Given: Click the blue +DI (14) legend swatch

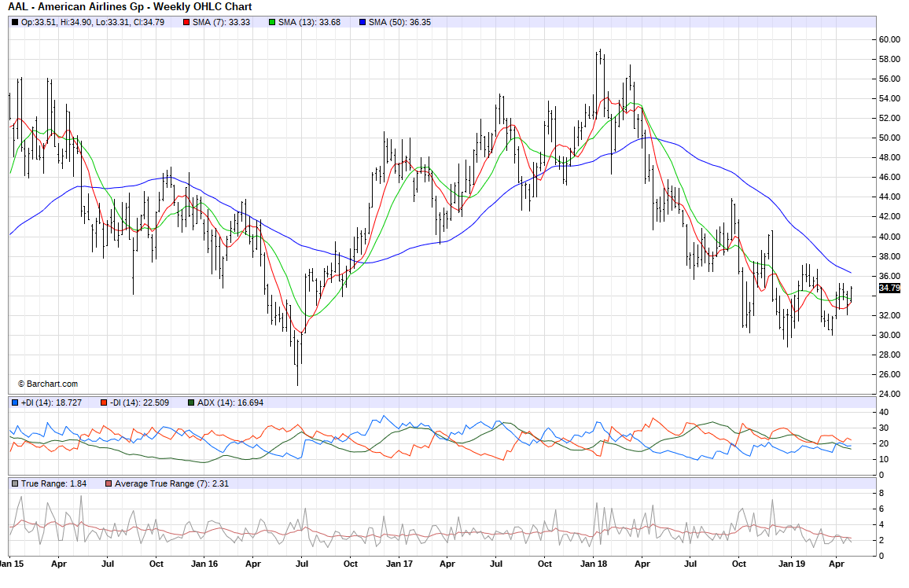Looking at the screenshot, I should [x=15, y=402].
